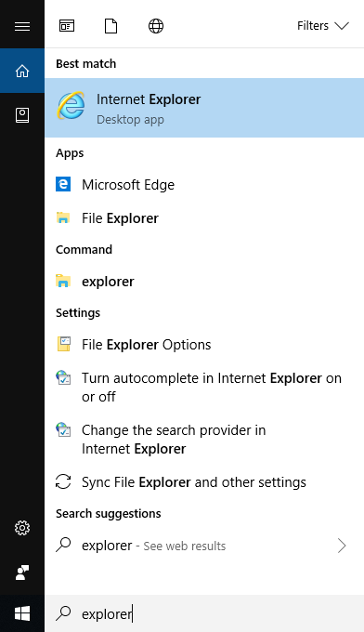The image size is (364, 632).
Task: Click explorer See web results suggestion
Action: (x=204, y=546)
